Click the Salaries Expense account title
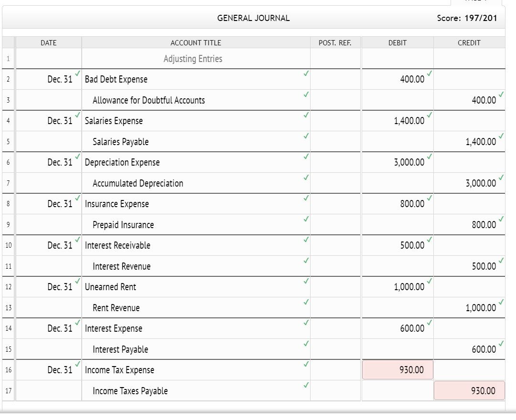The image size is (516, 420). click(114, 121)
